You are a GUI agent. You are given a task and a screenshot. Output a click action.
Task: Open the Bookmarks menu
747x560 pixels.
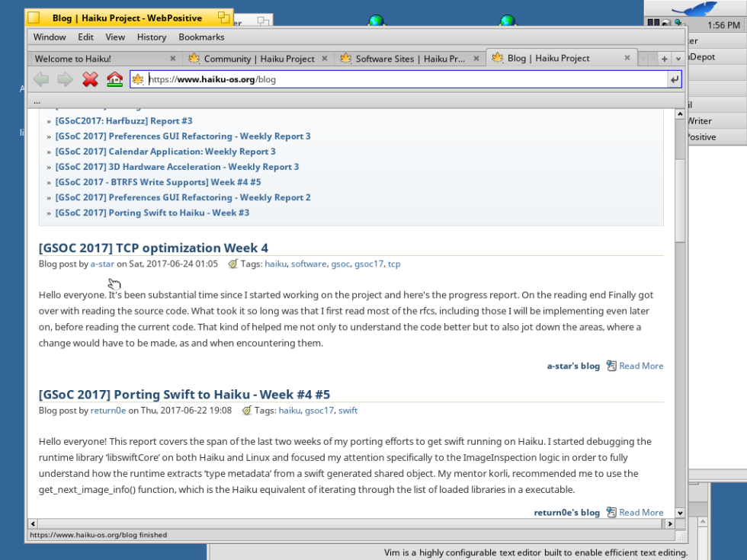point(201,37)
